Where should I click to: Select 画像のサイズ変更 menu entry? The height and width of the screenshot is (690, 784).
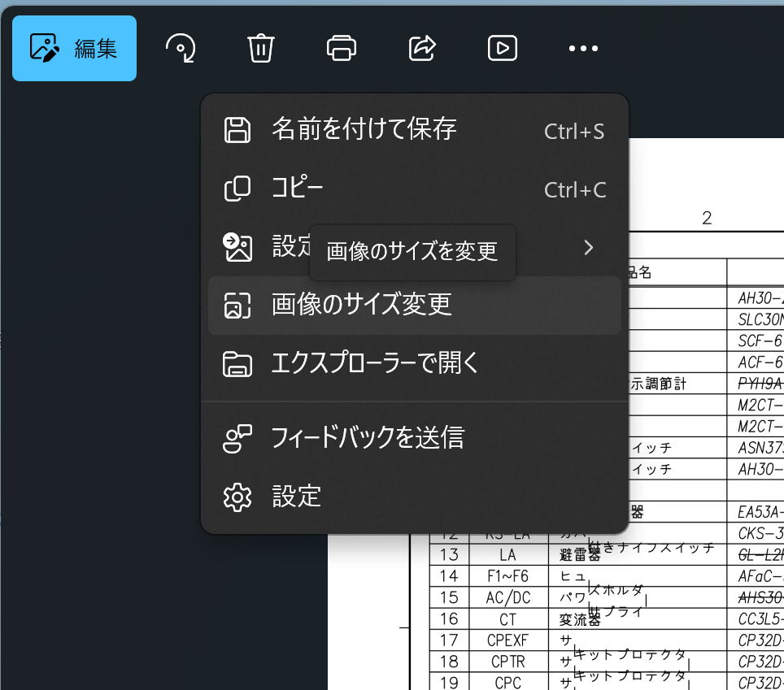(361, 305)
